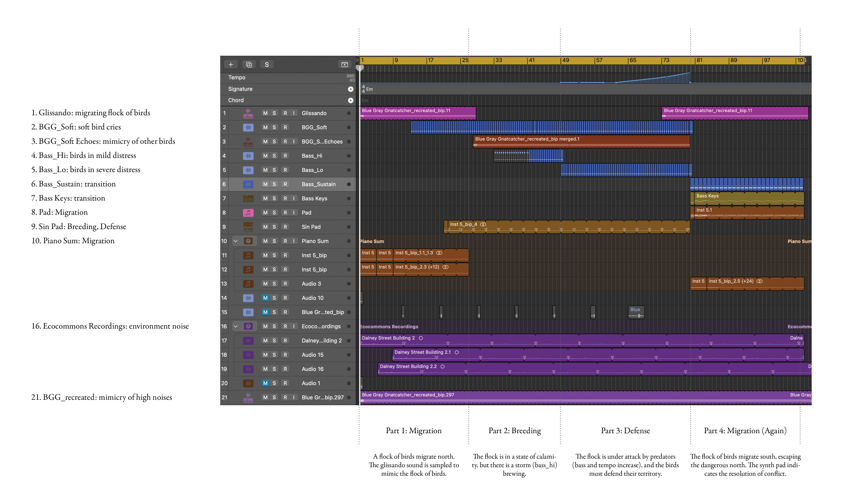Add a signature change with plus button
This screenshot has height=504, width=847.
[350, 89]
